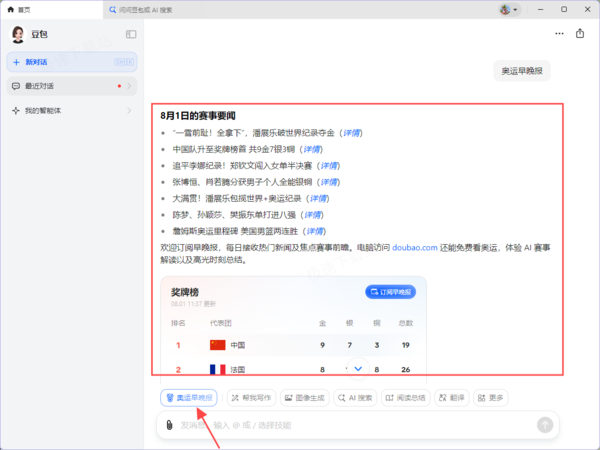Click the share icon at top right
Viewport: 600px width, 450px height.
pos(580,34)
